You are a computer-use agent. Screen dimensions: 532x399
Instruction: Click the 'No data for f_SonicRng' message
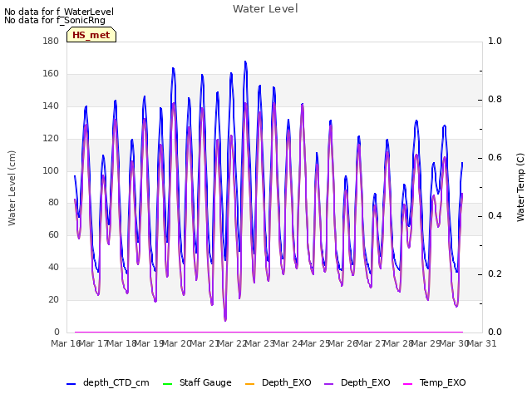pyautogui.click(x=55, y=20)
